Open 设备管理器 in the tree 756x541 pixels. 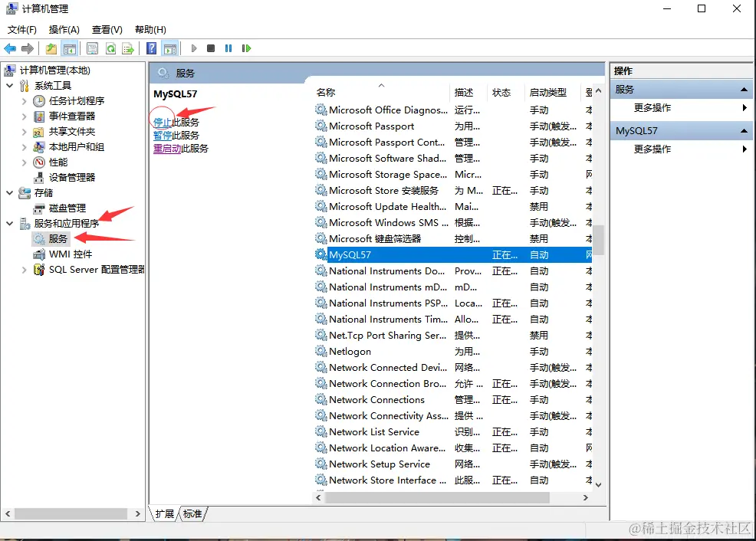coord(72,177)
